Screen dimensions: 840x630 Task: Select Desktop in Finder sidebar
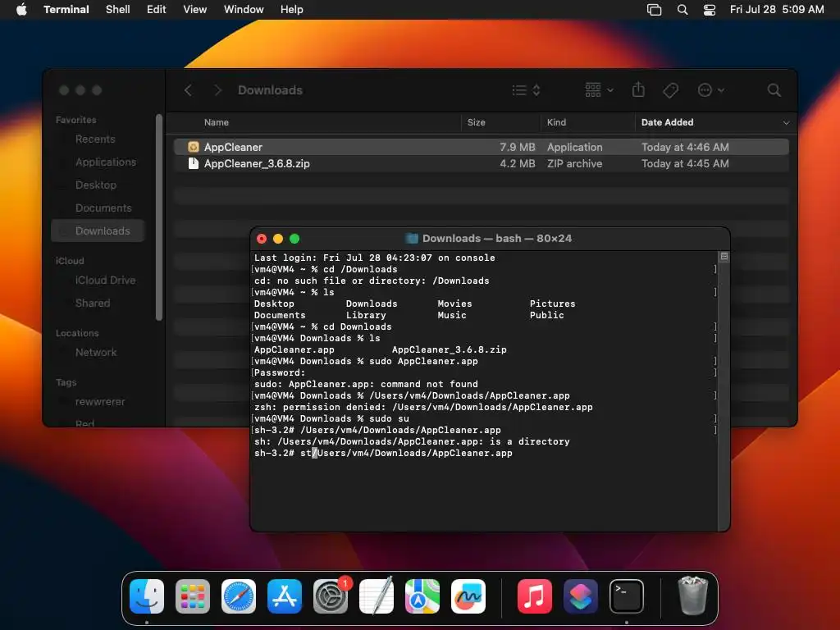click(96, 185)
